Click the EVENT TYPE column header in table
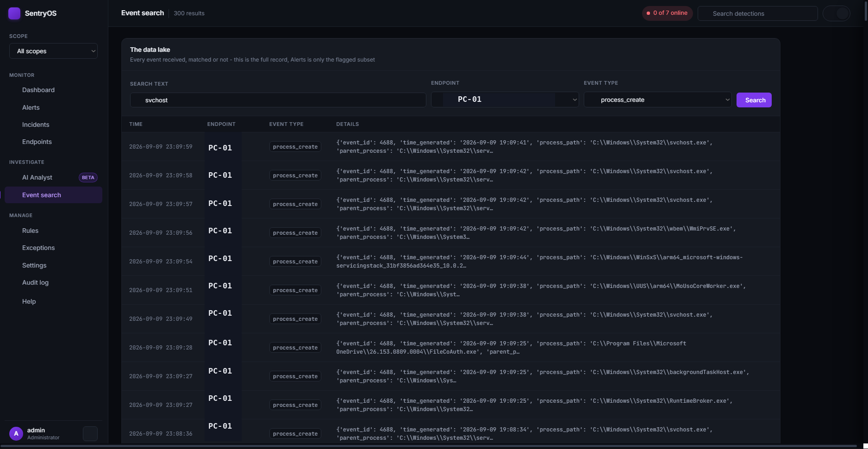This screenshot has height=449, width=868. point(286,124)
